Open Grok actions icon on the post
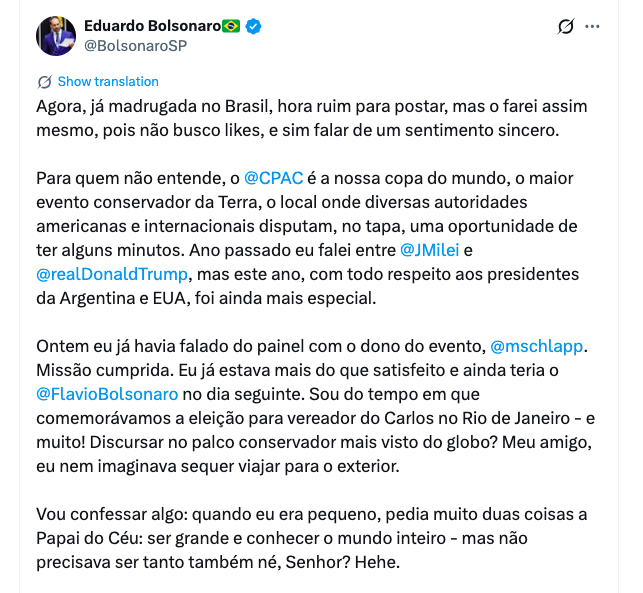 566,27
